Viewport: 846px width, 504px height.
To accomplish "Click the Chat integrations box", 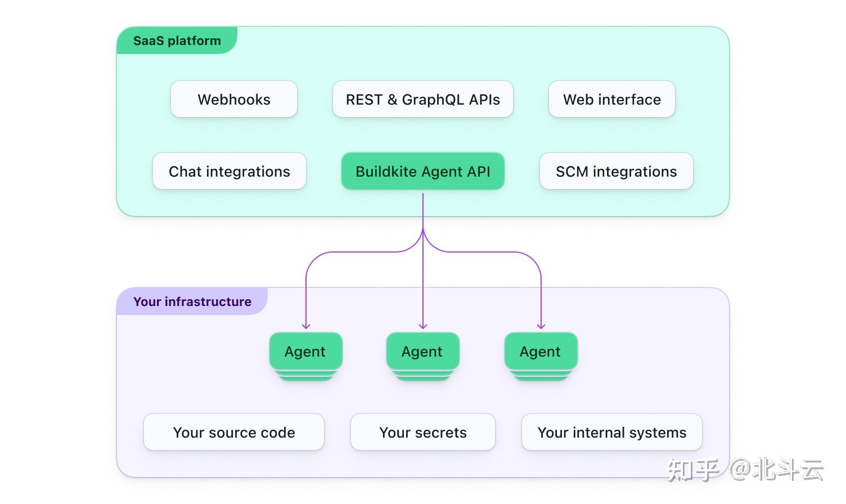I will click(x=229, y=171).
